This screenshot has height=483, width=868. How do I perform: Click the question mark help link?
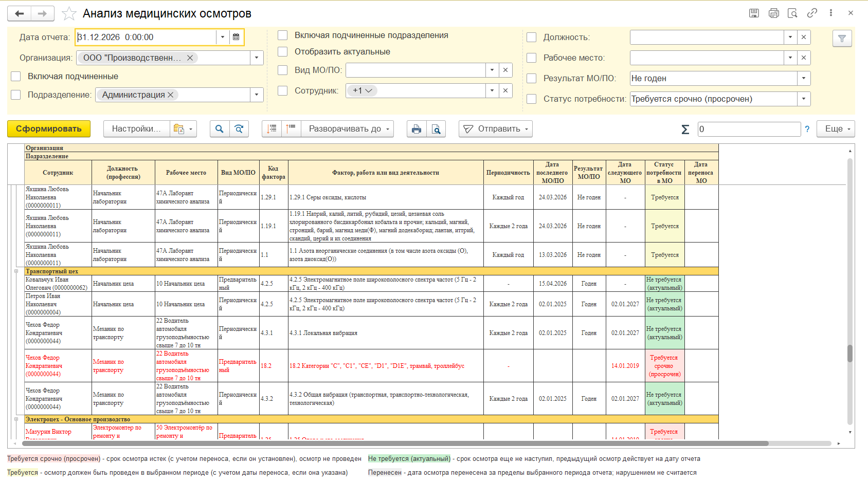coord(807,129)
